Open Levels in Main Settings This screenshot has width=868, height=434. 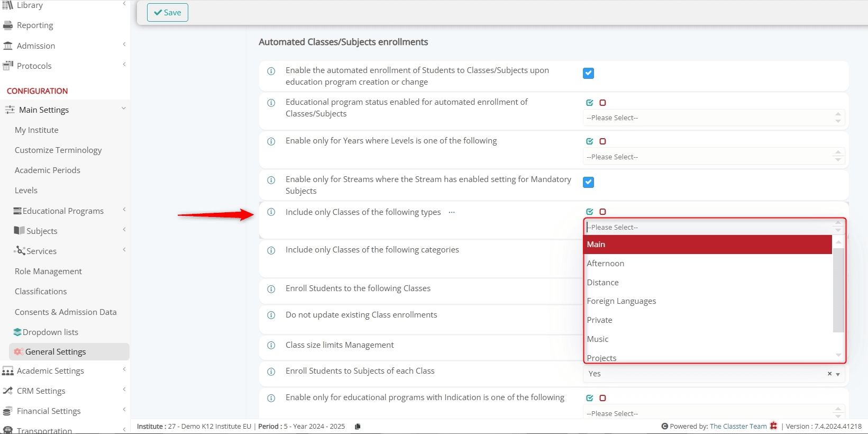pyautogui.click(x=26, y=191)
